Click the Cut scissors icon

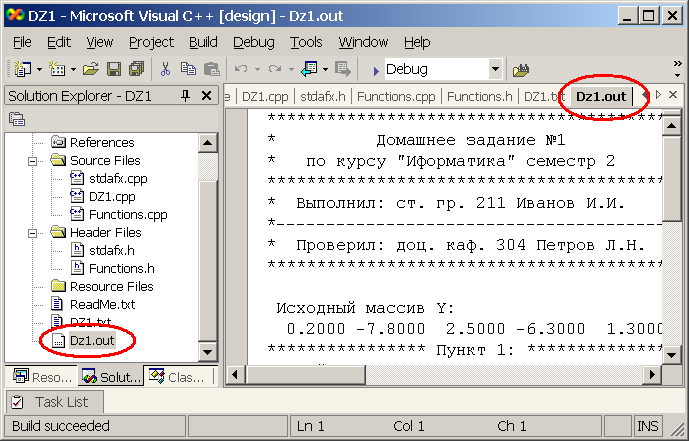[165, 69]
